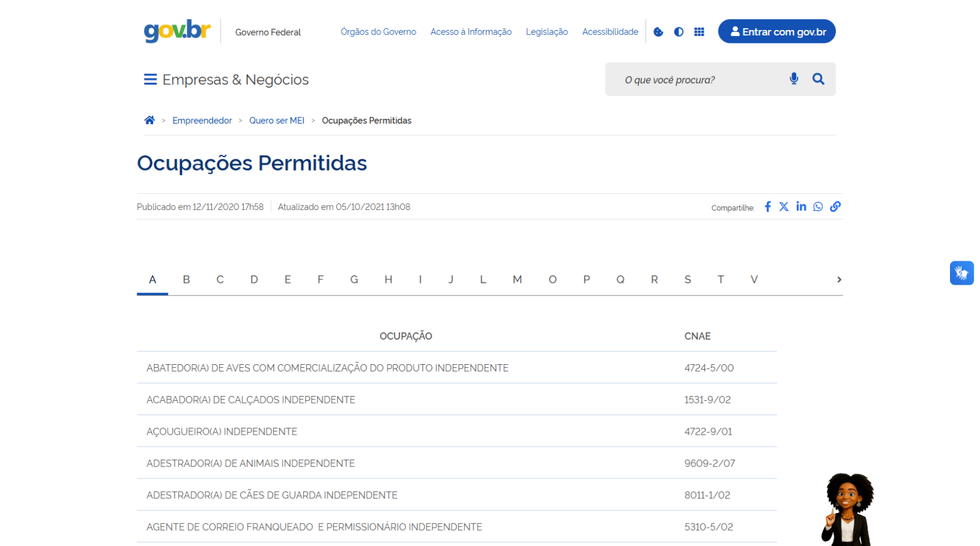Click the Entrar com gov.br button
Viewport: 980px width, 546px height.
click(x=777, y=32)
